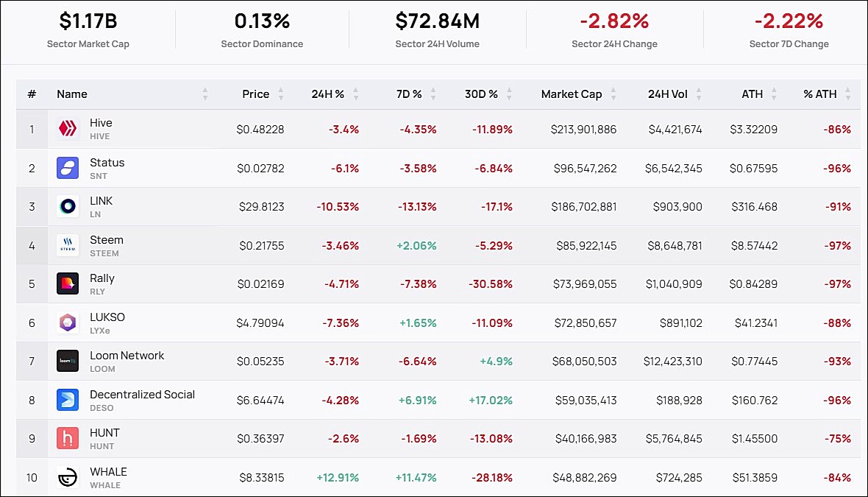
Task: Click the LUKSO LYXe logo
Action: [68, 322]
